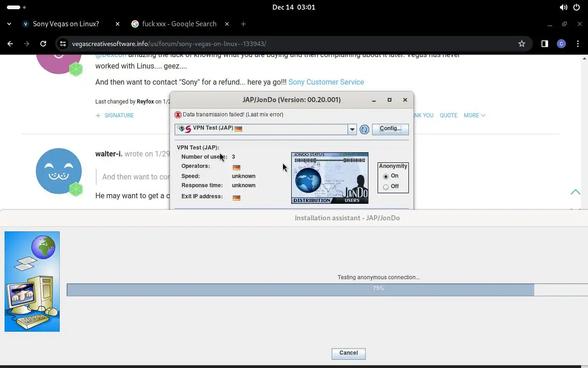Close the Google Search tab
This screenshot has height=368, width=588.
click(x=226, y=24)
